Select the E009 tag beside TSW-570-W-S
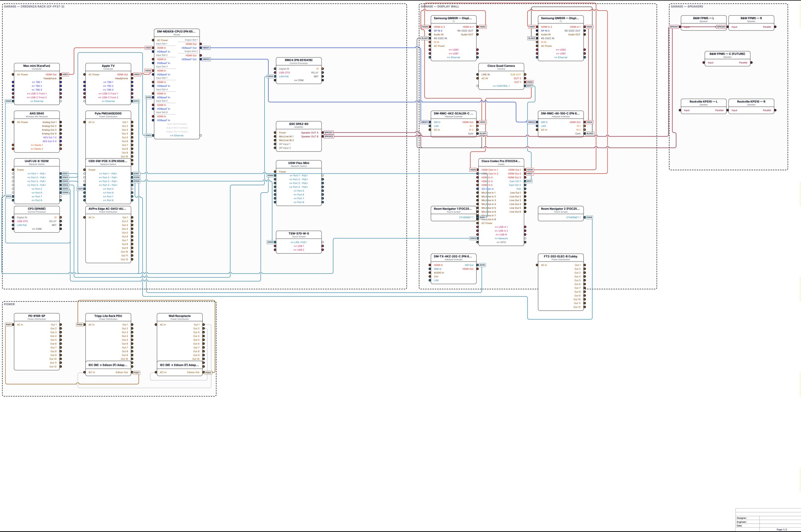This screenshot has width=801, height=532. (x=270, y=242)
